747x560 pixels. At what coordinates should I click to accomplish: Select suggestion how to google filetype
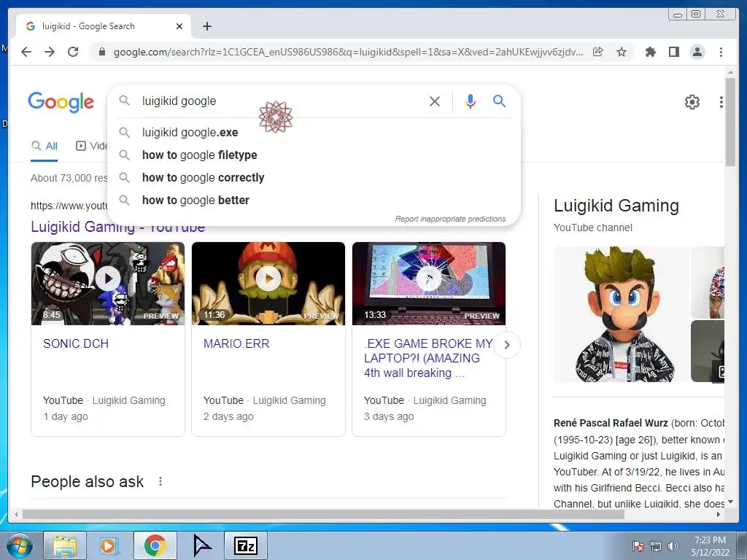pos(314,155)
